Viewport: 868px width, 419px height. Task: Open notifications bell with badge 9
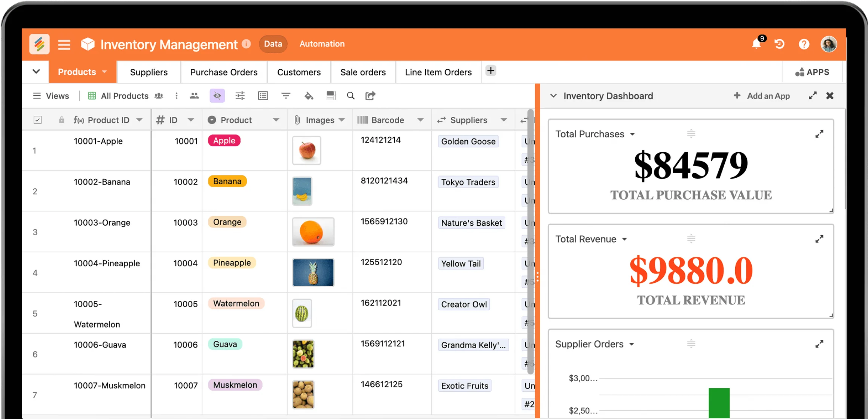pyautogui.click(x=757, y=44)
